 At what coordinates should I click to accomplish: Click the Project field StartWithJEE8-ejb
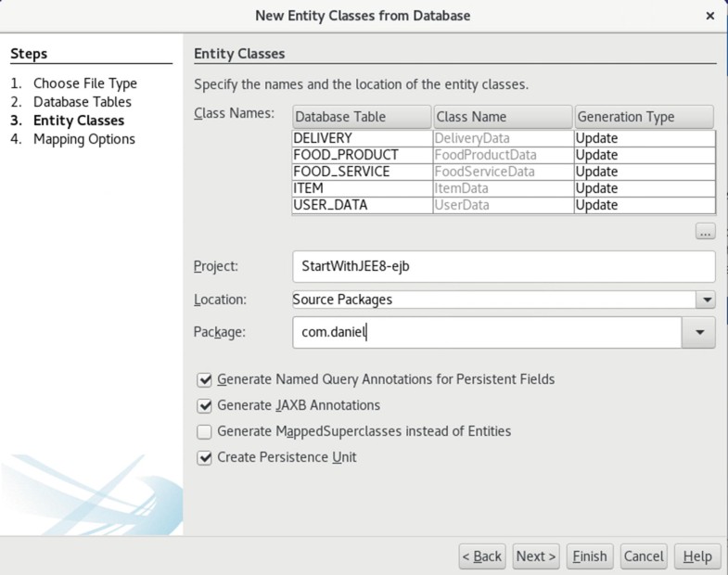click(x=504, y=266)
